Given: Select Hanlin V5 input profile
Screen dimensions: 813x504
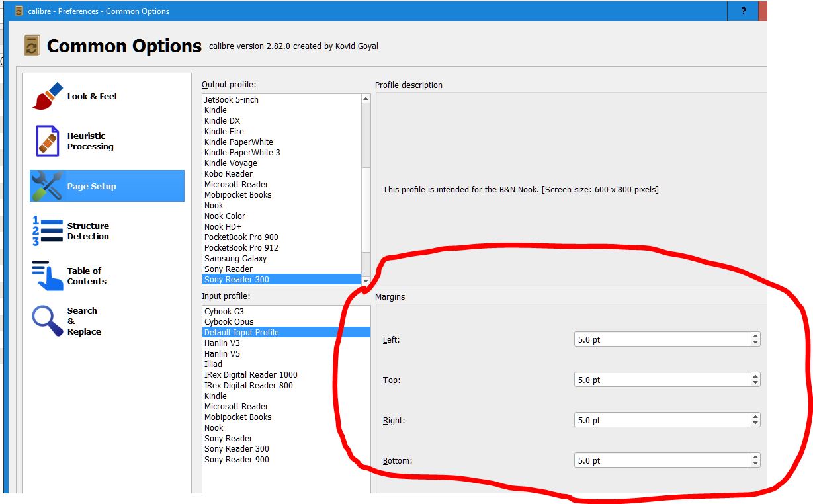Looking at the screenshot, I should coord(286,353).
